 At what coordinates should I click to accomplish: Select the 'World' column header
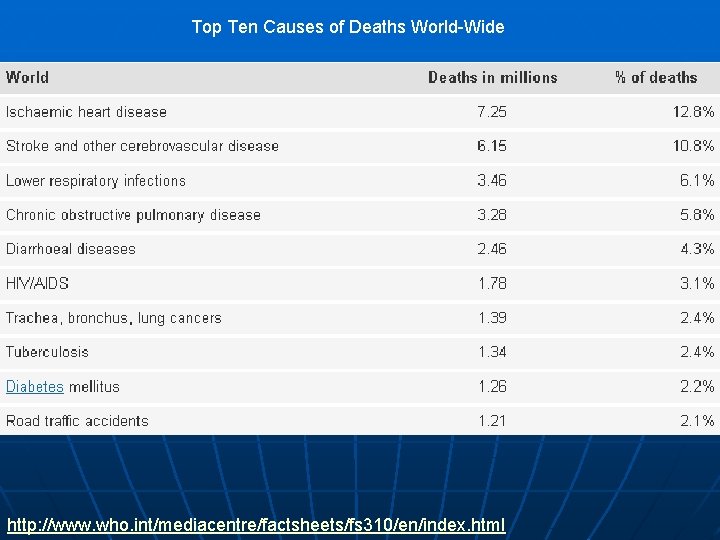(x=27, y=77)
